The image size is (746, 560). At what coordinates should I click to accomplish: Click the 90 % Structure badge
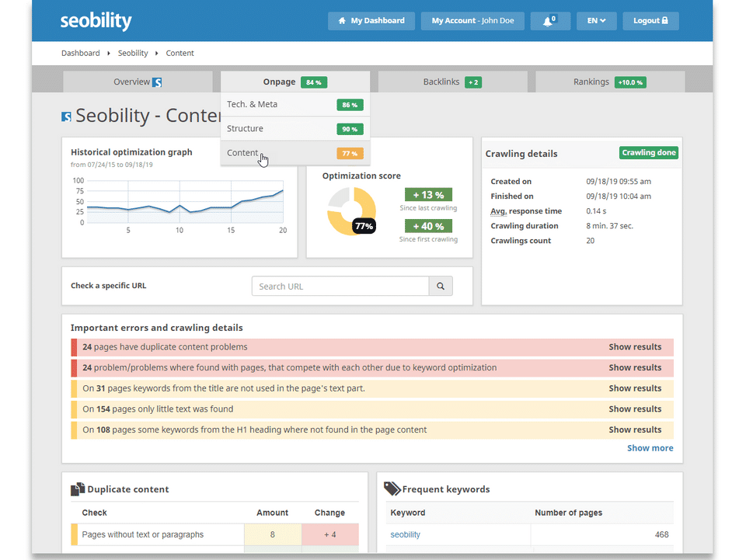point(350,129)
